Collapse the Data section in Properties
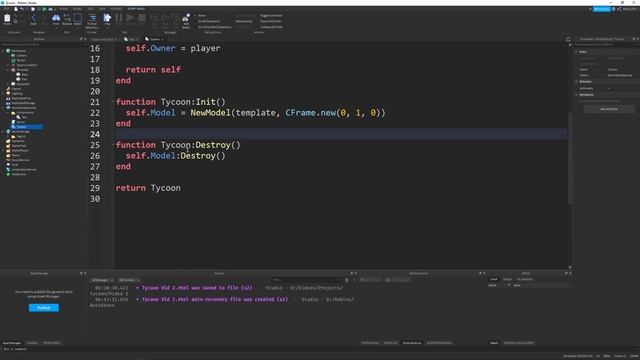This screenshot has height=360, width=640. tap(577, 52)
